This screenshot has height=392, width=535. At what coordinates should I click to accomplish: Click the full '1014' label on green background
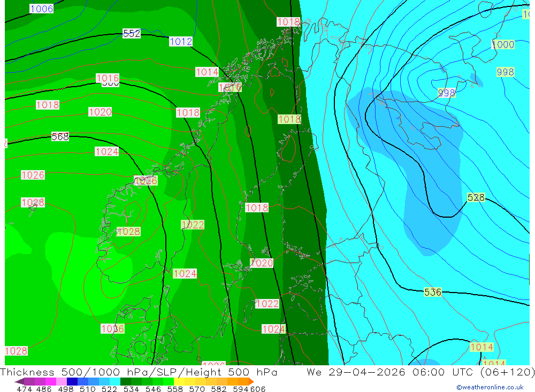tap(482, 347)
